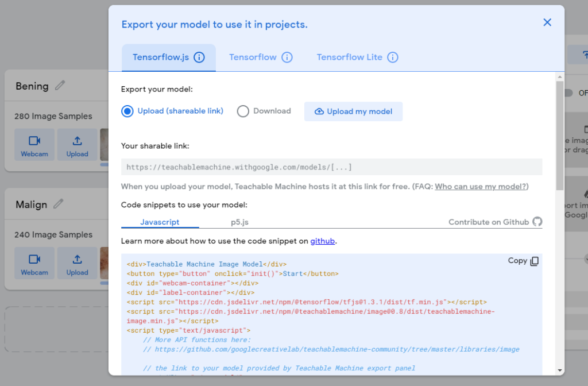This screenshot has height=386, width=588.
Task: Click the Malign class title
Action: [32, 205]
